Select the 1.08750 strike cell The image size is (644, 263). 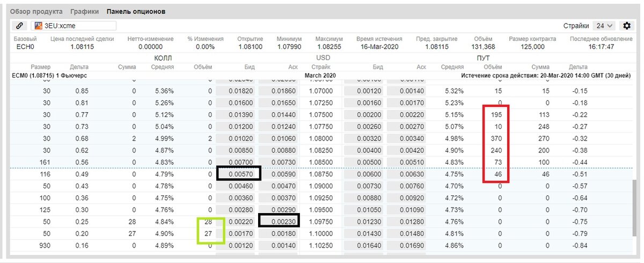pyautogui.click(x=320, y=173)
